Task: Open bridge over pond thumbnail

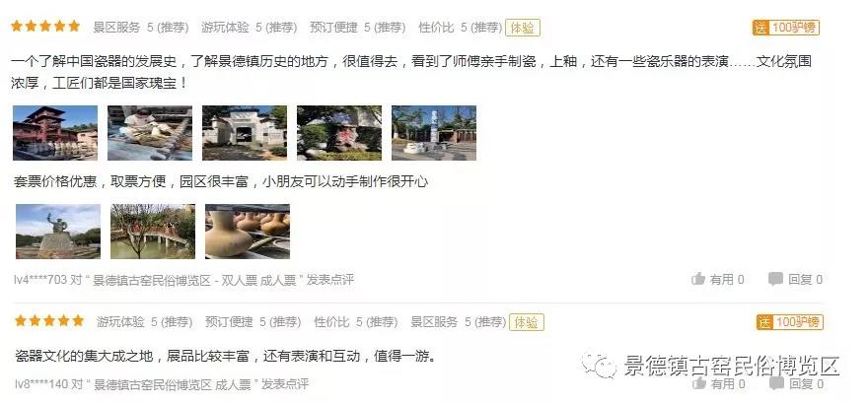Action: pos(153,232)
